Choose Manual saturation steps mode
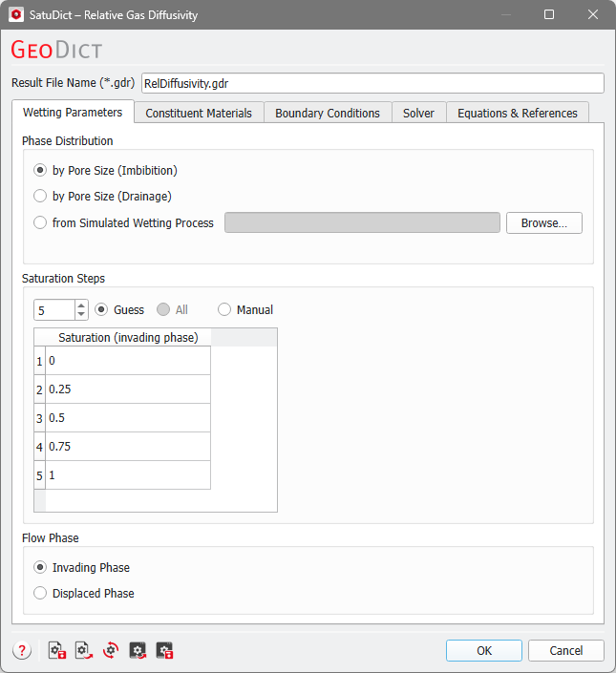 (x=245, y=310)
